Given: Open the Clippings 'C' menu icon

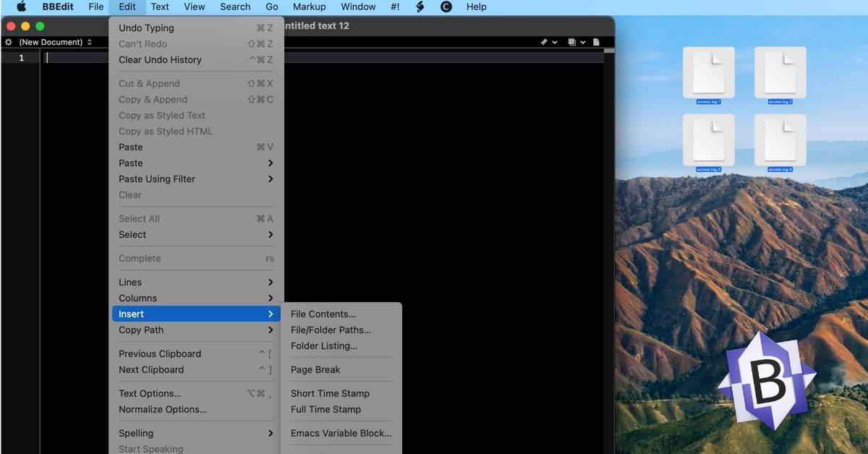Looking at the screenshot, I should [x=446, y=7].
